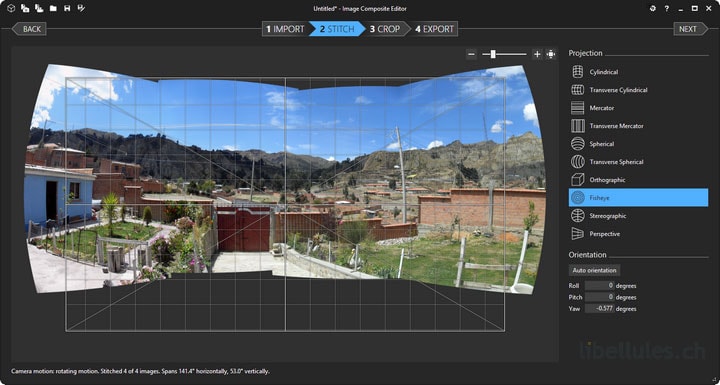
Task: Pick the Orthographic projection
Action: [638, 180]
